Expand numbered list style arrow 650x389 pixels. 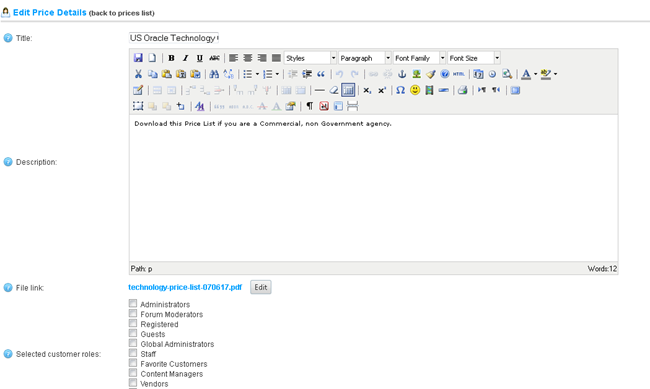[x=277, y=74]
